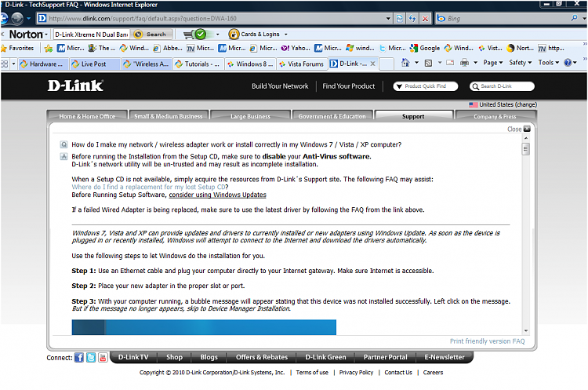This screenshot has width=588, height=390.
Task: Open Offers & Rebates footer button
Action: [x=261, y=357]
